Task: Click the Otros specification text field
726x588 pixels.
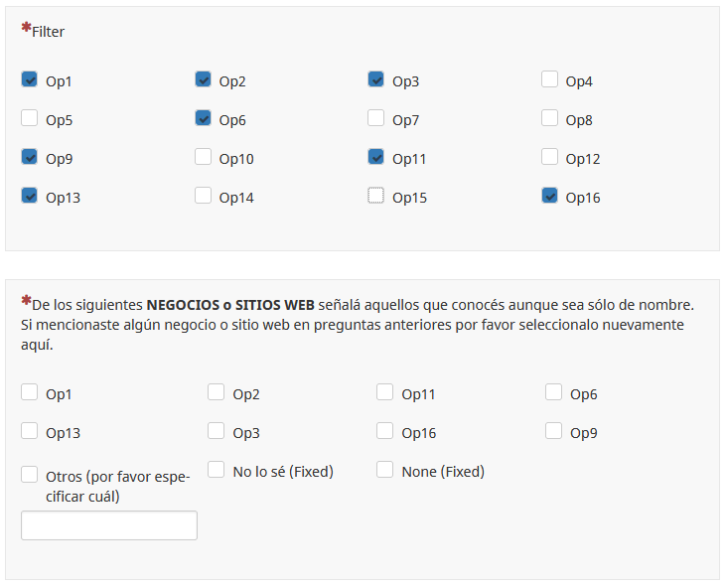Action: [x=109, y=525]
